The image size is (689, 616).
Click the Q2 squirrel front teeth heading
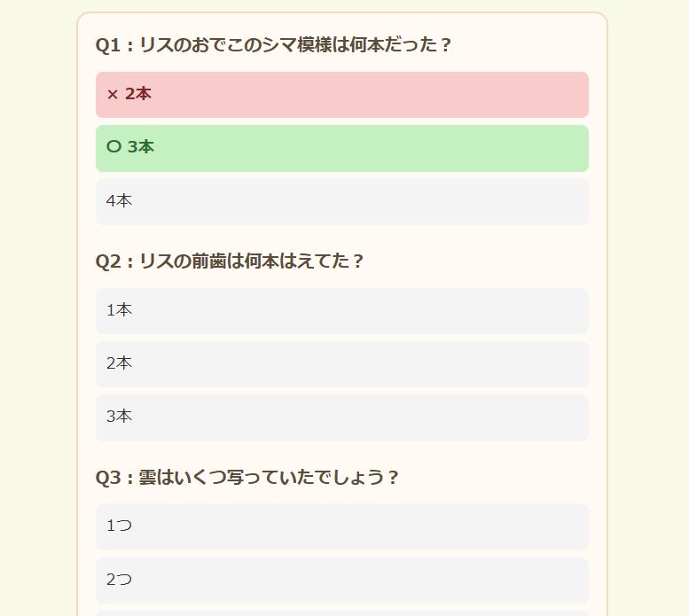[x=230, y=261]
